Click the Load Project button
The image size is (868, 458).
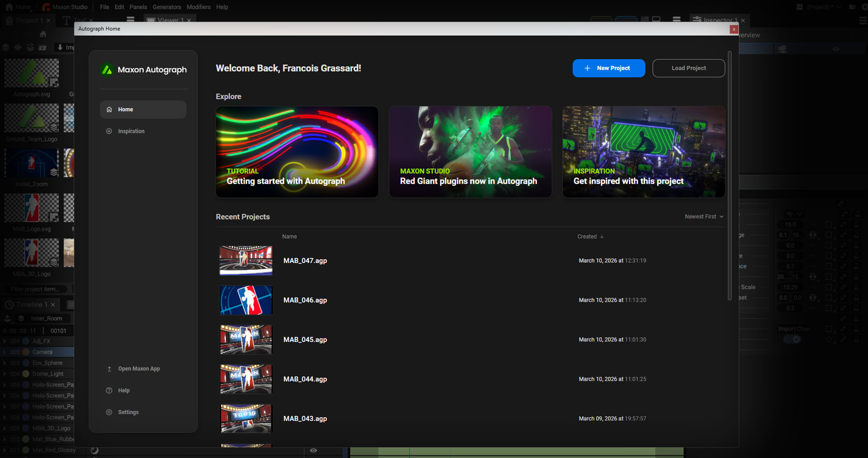689,68
